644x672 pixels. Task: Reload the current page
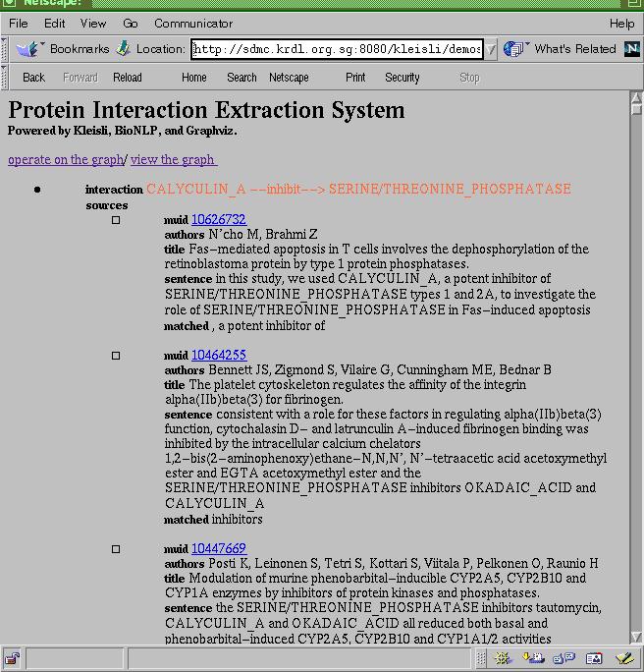tap(128, 78)
